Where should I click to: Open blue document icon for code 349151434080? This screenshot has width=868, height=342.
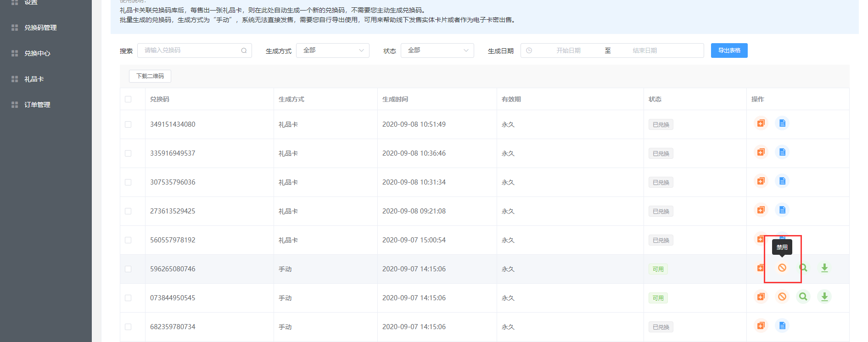(x=782, y=123)
